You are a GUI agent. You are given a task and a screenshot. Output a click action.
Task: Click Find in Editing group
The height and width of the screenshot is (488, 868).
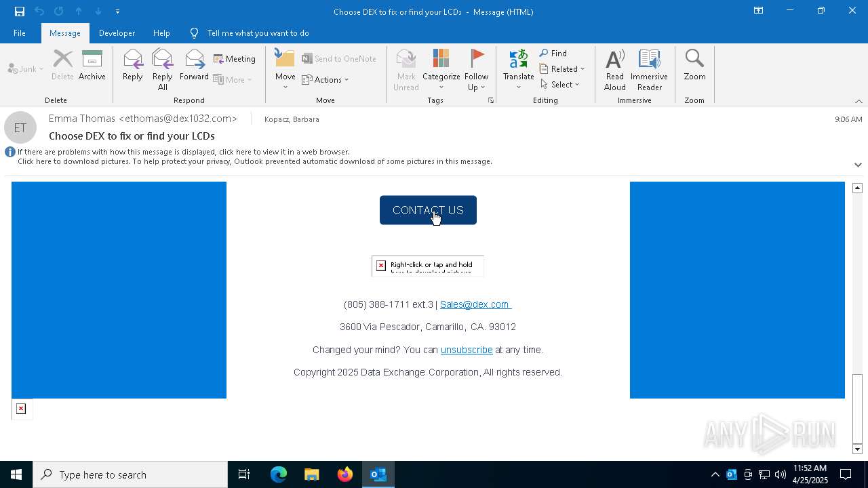click(553, 54)
